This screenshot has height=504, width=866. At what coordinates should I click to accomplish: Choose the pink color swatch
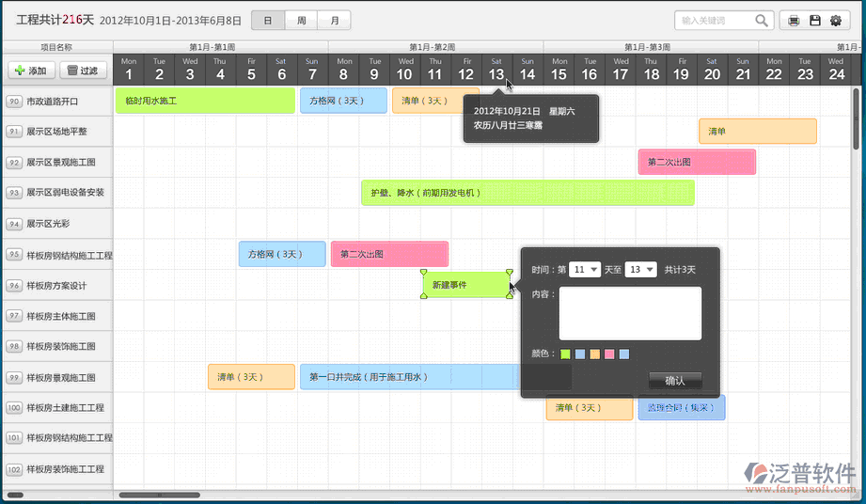[609, 354]
